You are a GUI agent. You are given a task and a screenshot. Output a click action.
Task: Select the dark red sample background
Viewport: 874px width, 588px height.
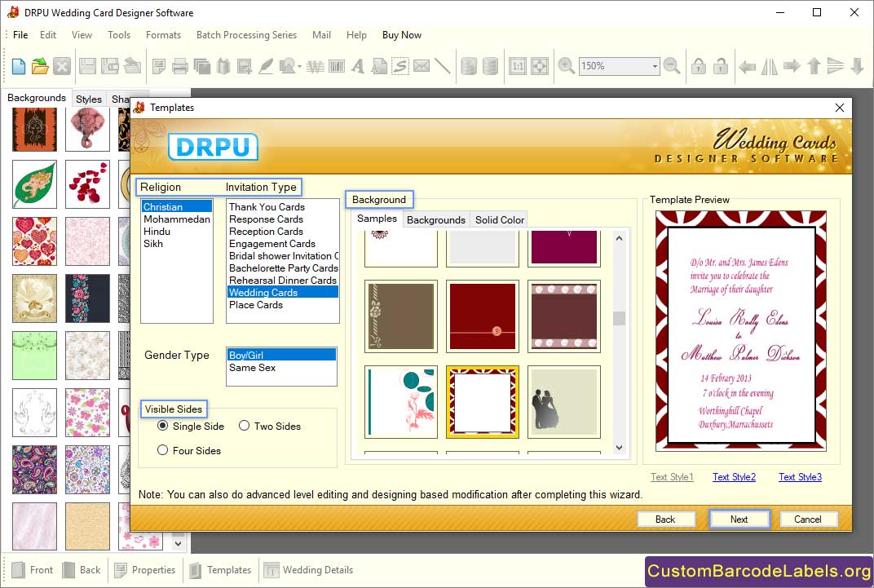point(483,316)
